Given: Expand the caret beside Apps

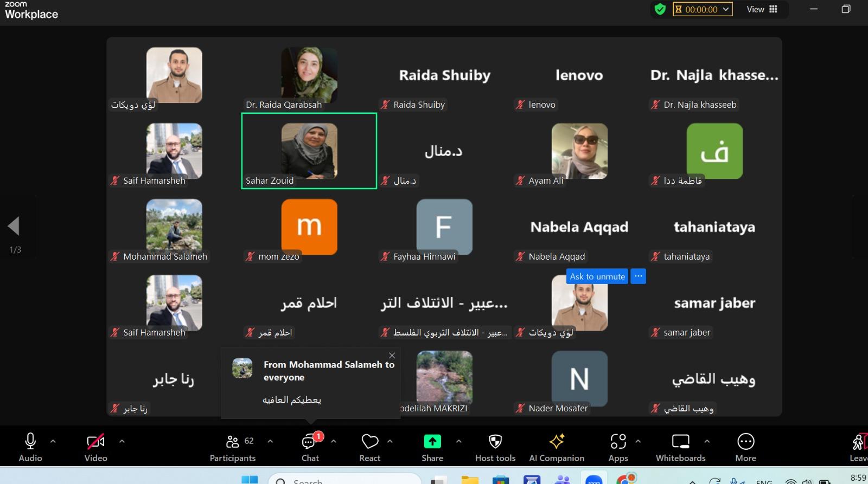Looking at the screenshot, I should point(638,441).
